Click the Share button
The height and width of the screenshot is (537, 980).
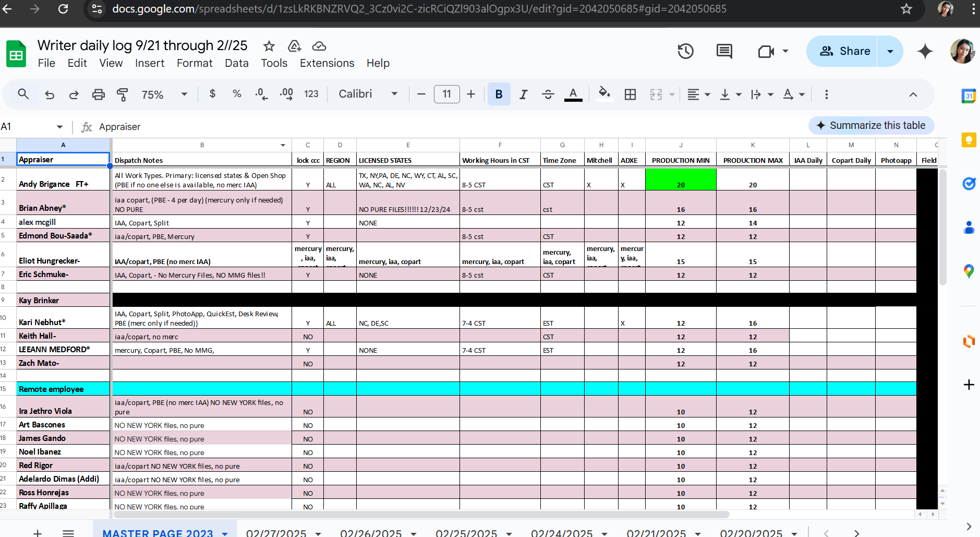(842, 51)
